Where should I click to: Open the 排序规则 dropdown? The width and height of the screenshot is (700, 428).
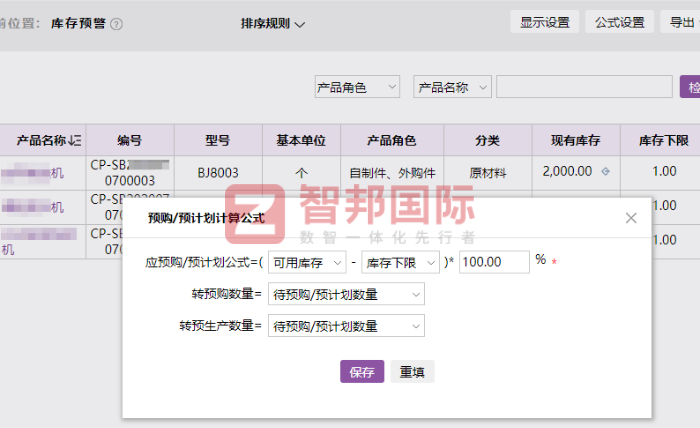coord(272,23)
